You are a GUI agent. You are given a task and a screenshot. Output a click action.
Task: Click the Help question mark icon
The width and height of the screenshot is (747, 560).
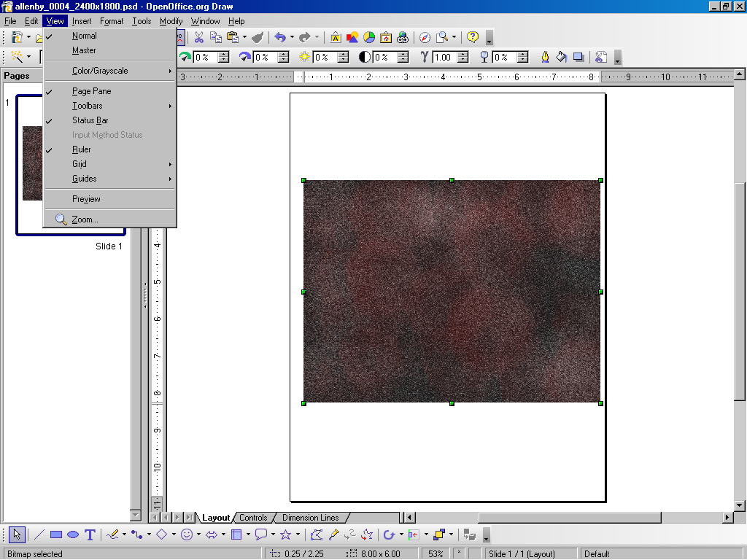point(473,37)
